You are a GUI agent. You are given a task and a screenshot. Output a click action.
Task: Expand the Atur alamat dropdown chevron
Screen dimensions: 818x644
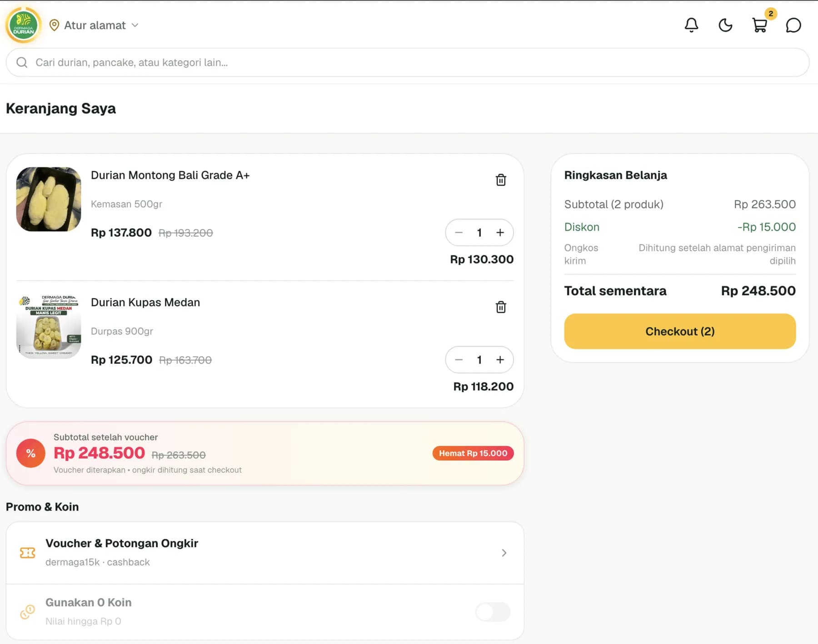(135, 25)
